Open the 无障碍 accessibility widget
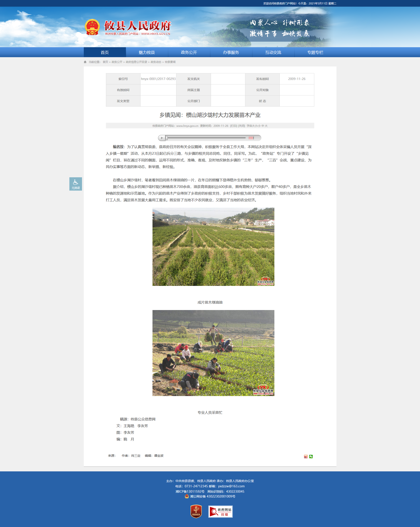 click(x=76, y=184)
